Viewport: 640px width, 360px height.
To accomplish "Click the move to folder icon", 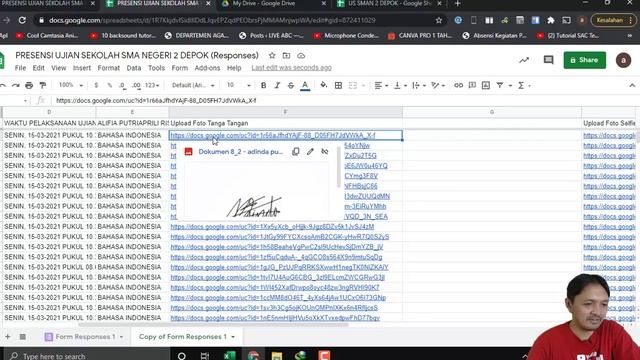I will click(286, 56).
